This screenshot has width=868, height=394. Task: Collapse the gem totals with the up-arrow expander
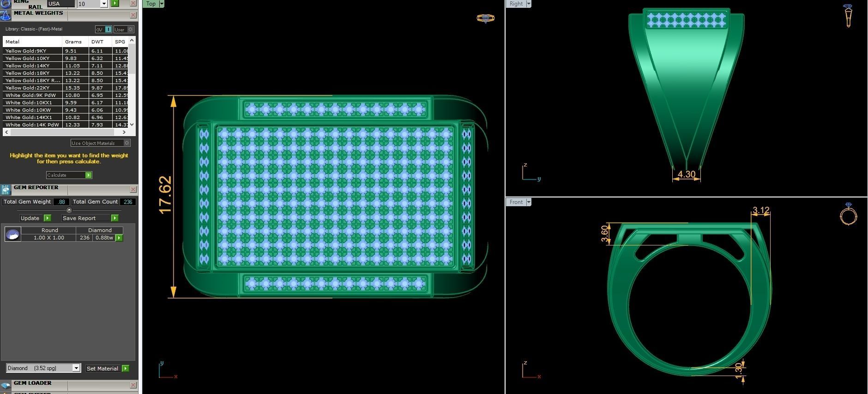point(69,210)
